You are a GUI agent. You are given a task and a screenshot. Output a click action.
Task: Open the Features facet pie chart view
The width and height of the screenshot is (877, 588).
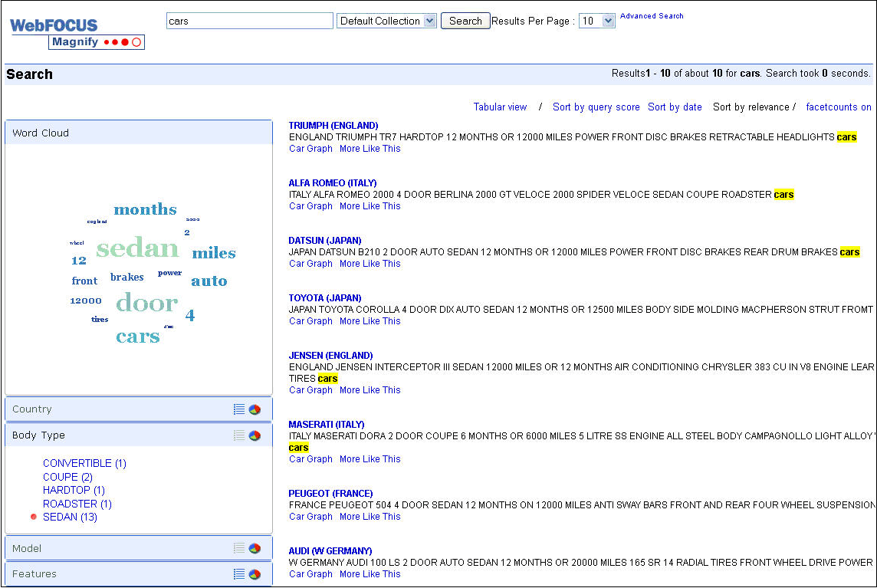[x=254, y=573]
